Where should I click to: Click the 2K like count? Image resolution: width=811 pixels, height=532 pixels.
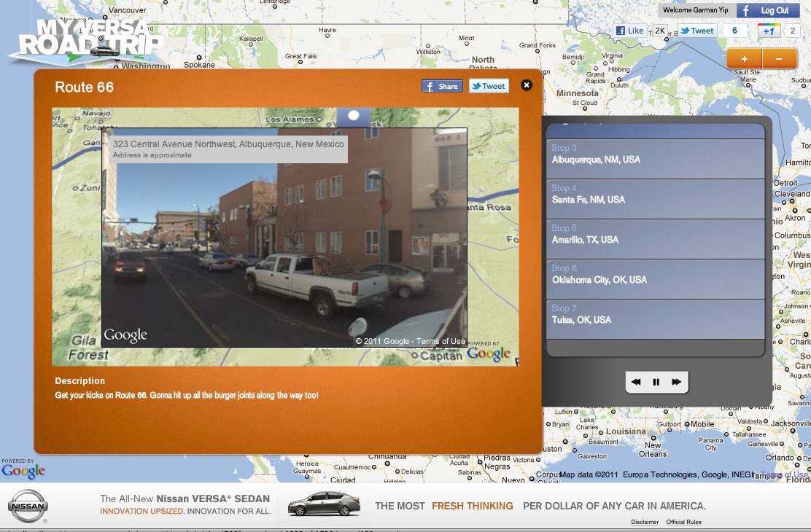click(x=660, y=31)
